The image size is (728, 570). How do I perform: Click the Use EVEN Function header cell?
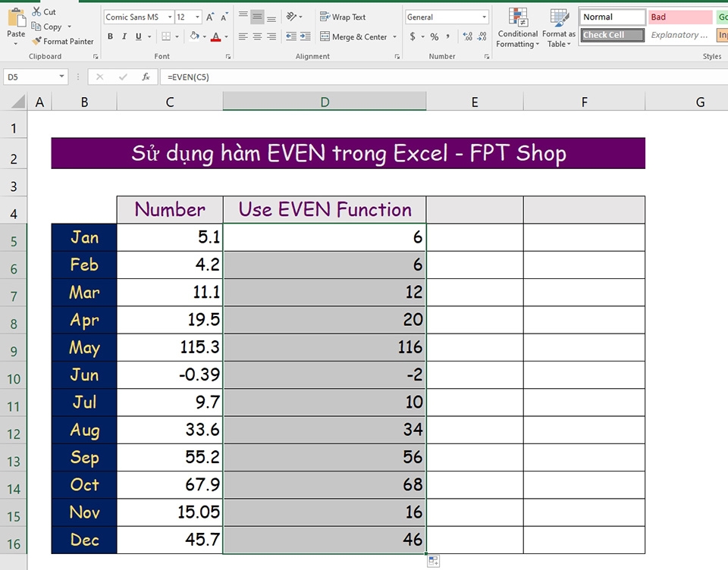pos(325,210)
